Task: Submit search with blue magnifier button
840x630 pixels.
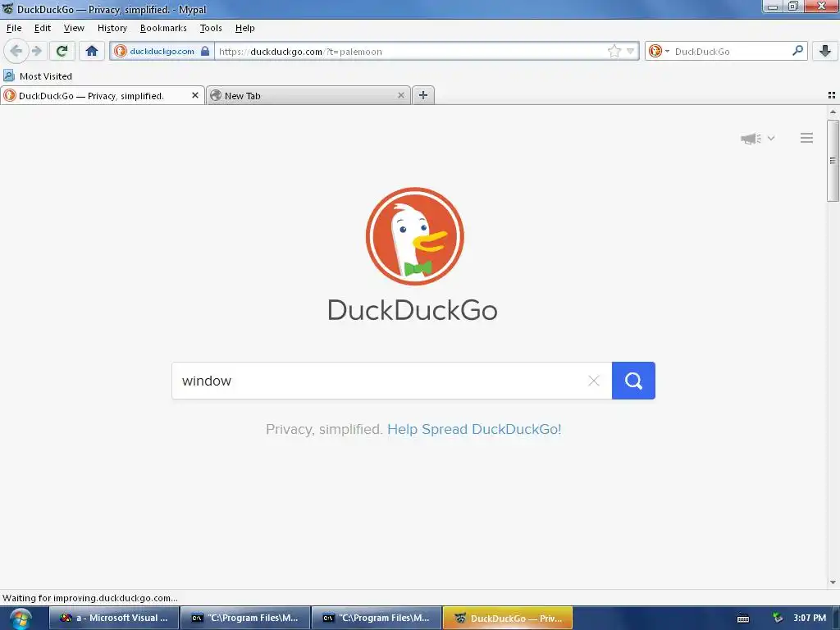Action: (633, 381)
